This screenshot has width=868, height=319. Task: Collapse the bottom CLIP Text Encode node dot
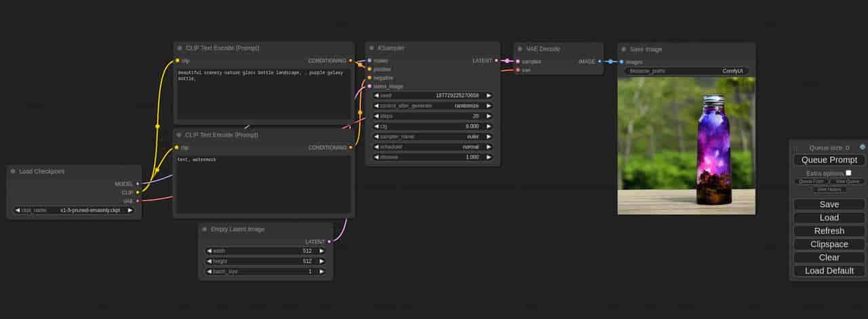180,134
